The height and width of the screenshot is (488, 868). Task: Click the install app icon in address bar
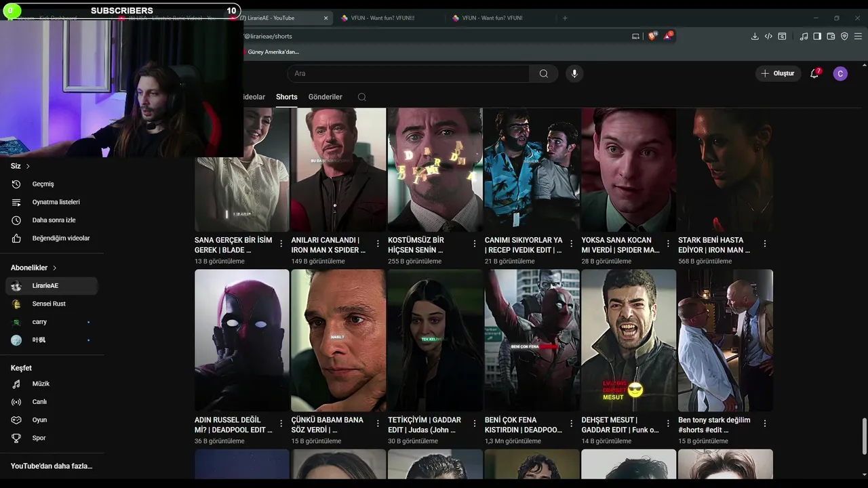tap(635, 36)
